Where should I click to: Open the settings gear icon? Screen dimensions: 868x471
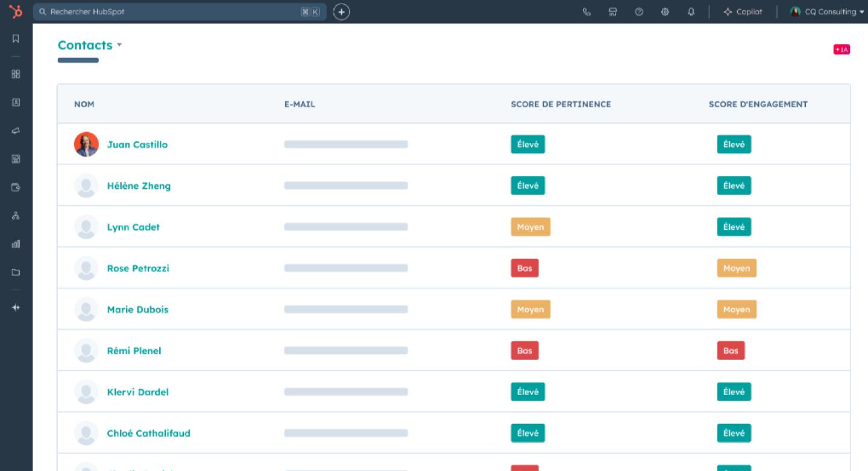pyautogui.click(x=664, y=11)
